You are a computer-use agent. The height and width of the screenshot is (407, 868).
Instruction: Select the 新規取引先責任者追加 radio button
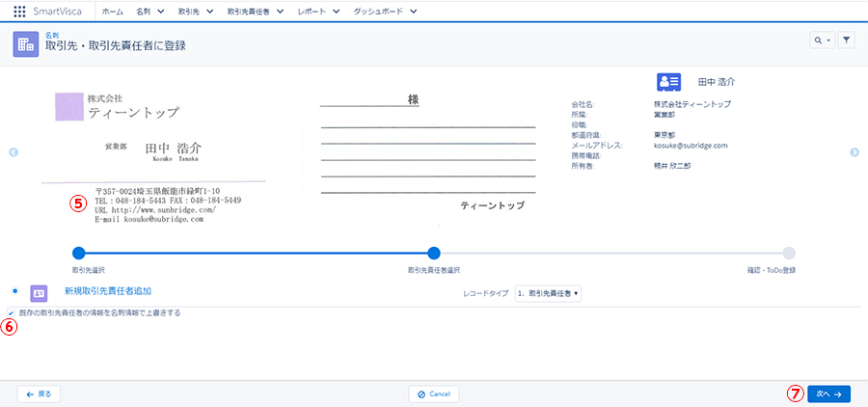[14, 290]
